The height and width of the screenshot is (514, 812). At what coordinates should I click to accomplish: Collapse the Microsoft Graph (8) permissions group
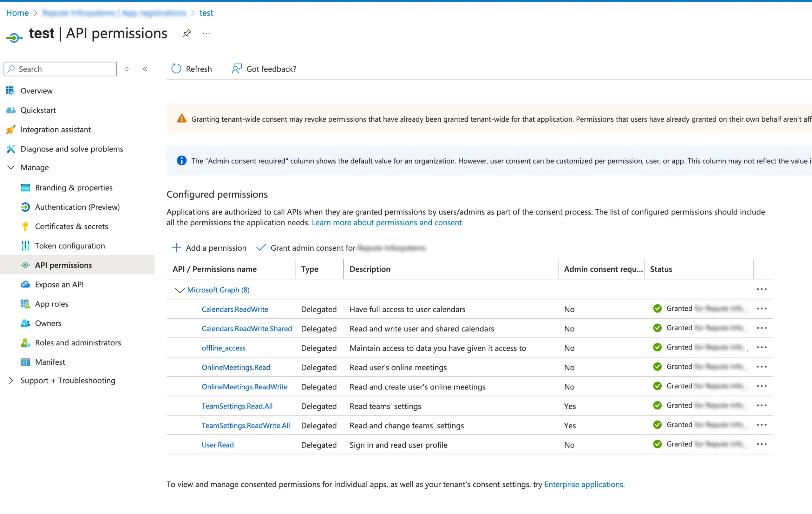pos(180,290)
